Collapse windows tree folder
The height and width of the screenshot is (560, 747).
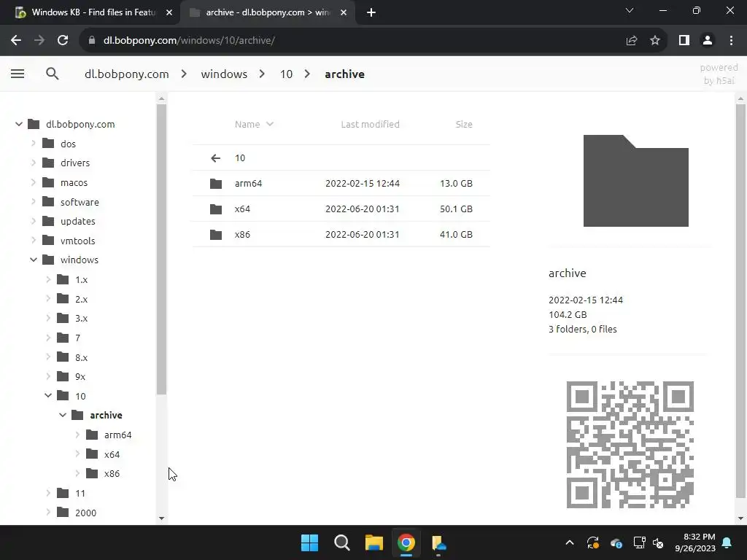[x=34, y=260]
